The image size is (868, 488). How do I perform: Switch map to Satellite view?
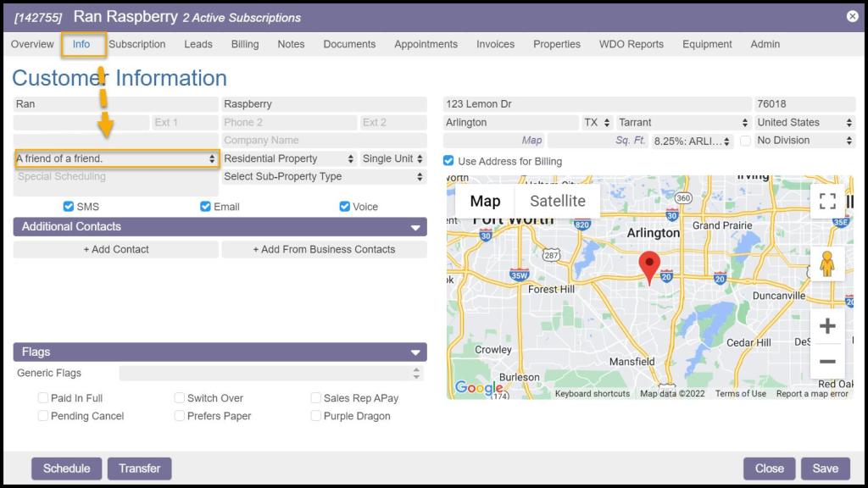(x=557, y=201)
